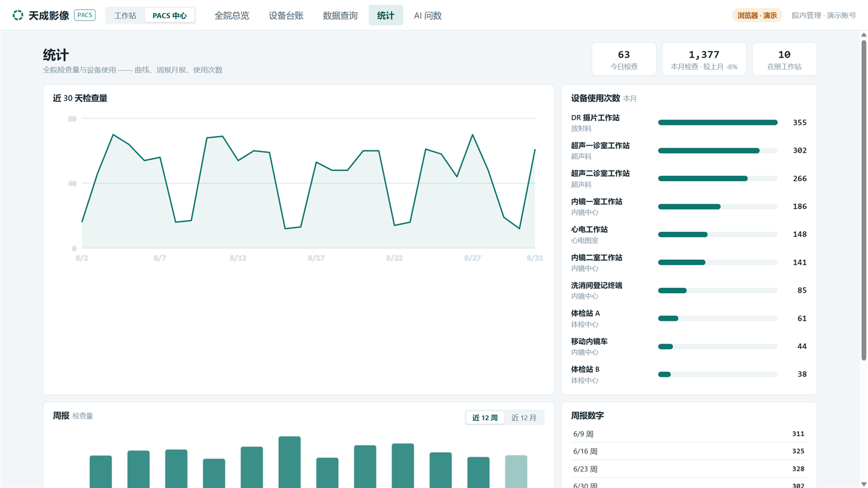Click the 体检站 A row label
868x488 pixels.
585,313
